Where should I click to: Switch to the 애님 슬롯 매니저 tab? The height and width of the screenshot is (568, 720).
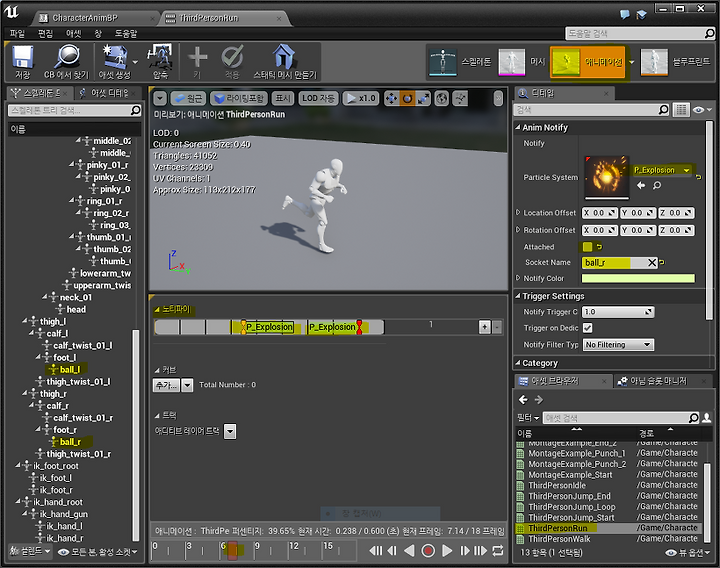coord(658,381)
